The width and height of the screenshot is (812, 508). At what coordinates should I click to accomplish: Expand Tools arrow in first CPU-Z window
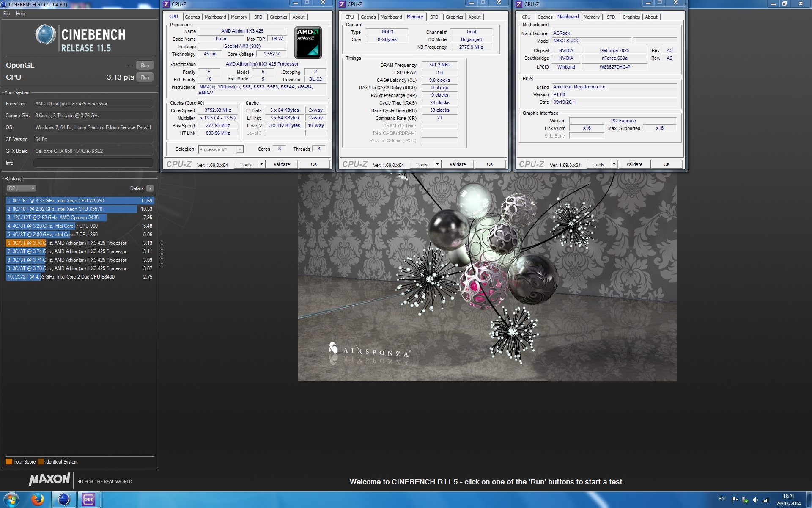tap(261, 164)
